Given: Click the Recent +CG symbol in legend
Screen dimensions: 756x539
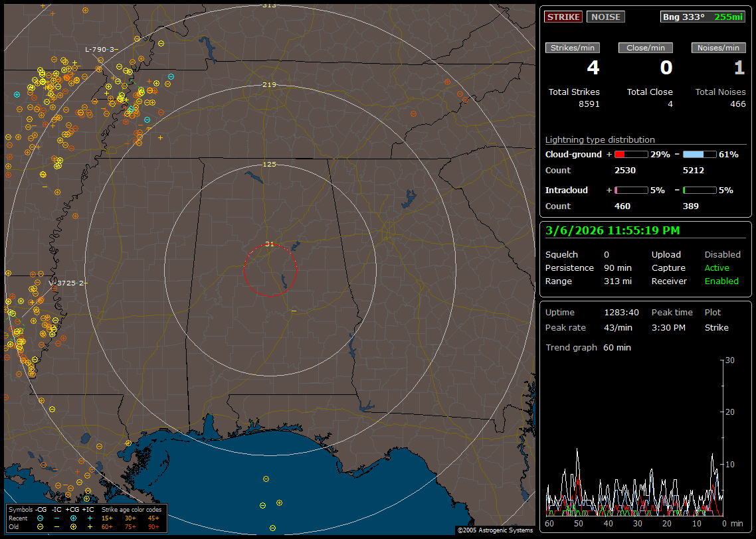Looking at the screenshot, I should click(x=73, y=518).
